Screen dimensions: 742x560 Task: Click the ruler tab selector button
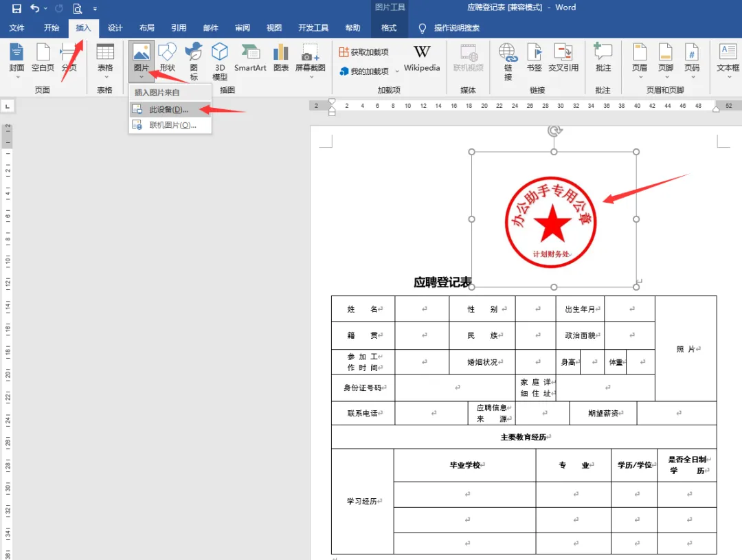pyautogui.click(x=8, y=107)
